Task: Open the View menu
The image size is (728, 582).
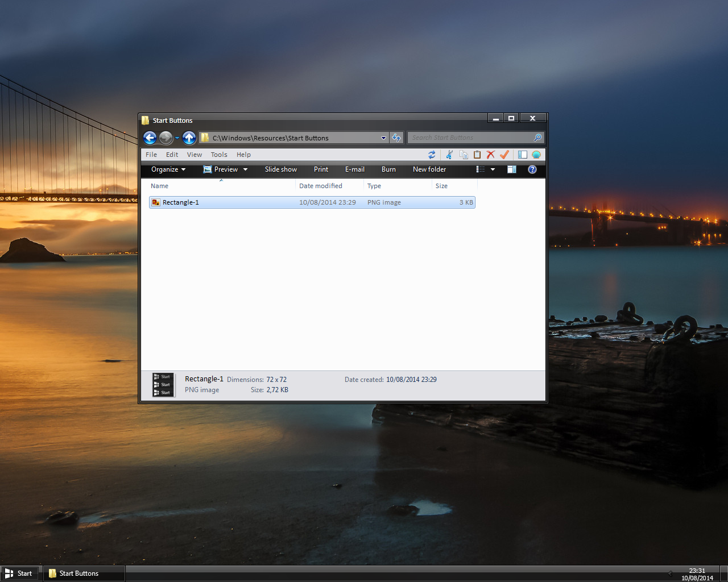Action: coord(195,155)
